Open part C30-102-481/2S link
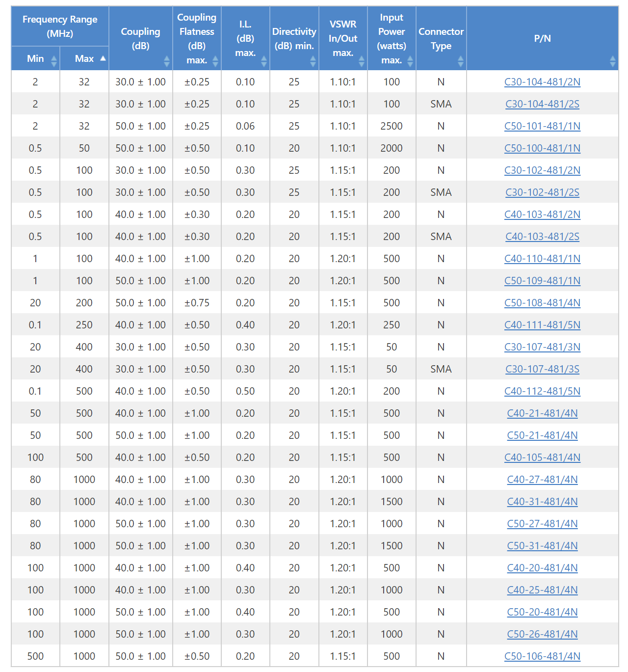The width and height of the screenshot is (628, 672). click(x=542, y=192)
